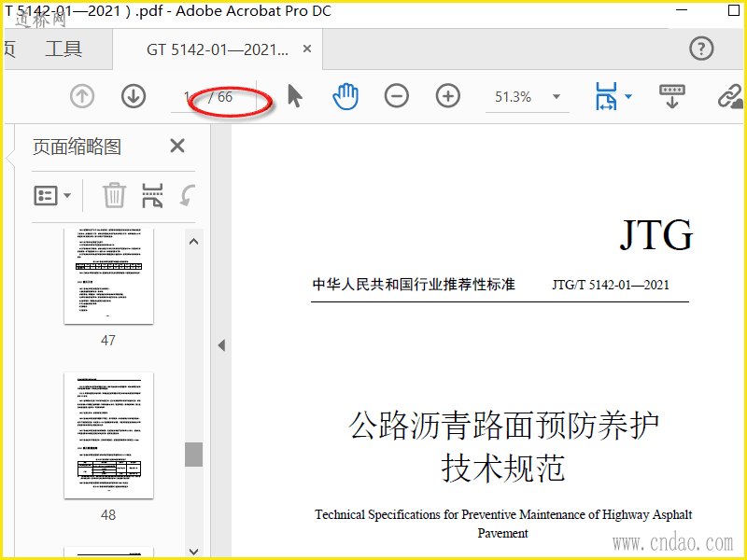Click the JTG/T 5142-01—2021 standard number
Screen dimensions: 747x560
coord(611,285)
